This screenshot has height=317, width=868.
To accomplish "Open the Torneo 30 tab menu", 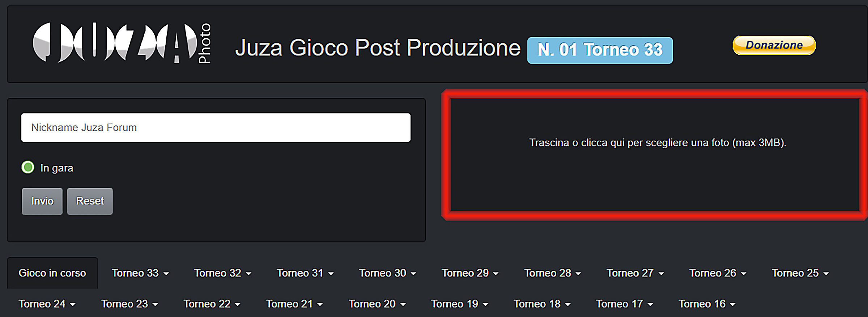I will pos(387,273).
